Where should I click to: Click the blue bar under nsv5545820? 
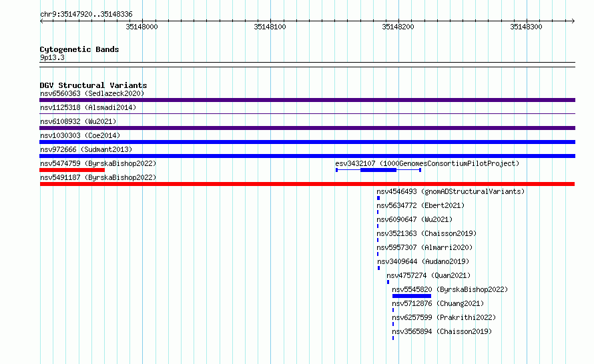pyautogui.click(x=412, y=296)
